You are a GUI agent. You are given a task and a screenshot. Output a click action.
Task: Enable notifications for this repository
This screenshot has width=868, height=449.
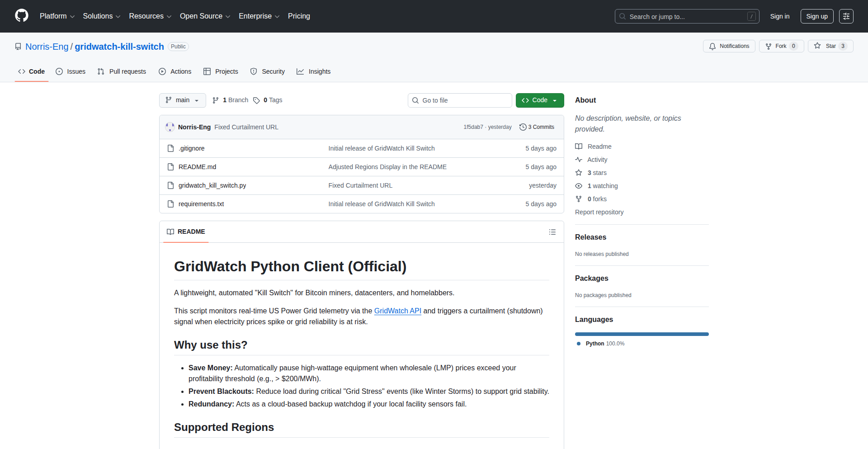tap(729, 46)
